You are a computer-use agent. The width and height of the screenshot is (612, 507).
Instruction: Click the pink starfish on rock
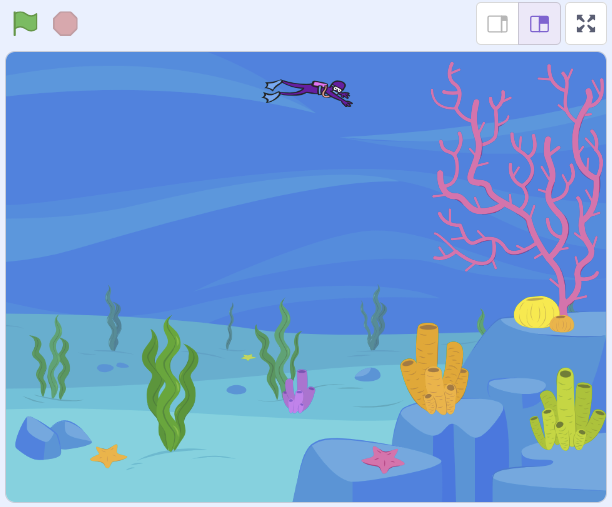click(383, 459)
